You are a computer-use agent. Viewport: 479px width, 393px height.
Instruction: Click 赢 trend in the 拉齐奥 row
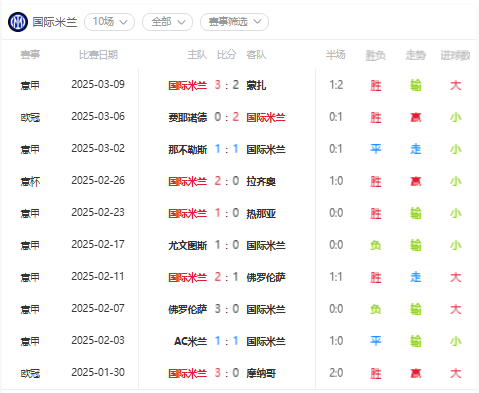point(416,181)
